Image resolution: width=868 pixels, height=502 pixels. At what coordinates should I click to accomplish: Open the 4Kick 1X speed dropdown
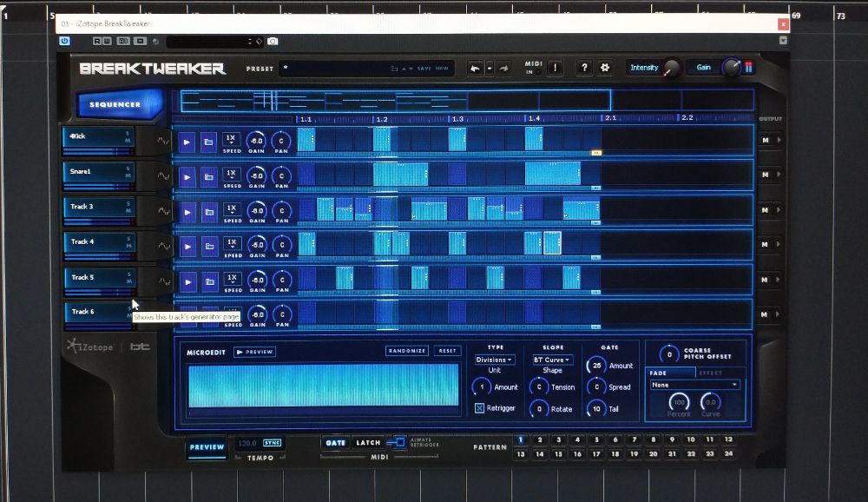(x=232, y=138)
